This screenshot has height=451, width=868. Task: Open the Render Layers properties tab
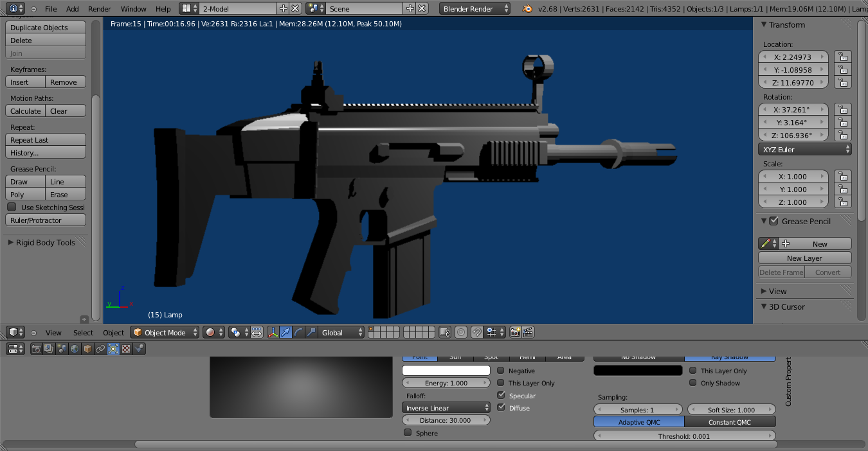tap(49, 349)
